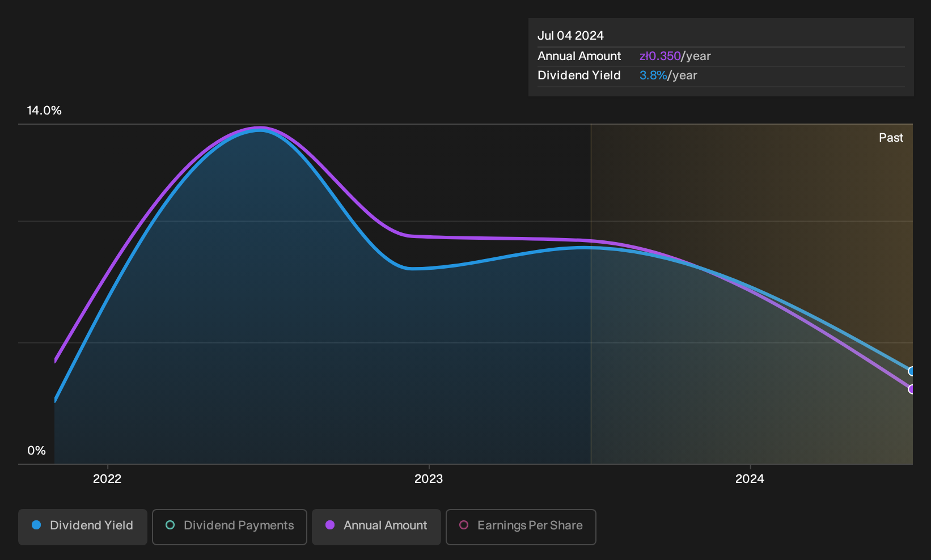931x560 pixels.
Task: Click the 0% y-axis label
Action: [x=36, y=451]
